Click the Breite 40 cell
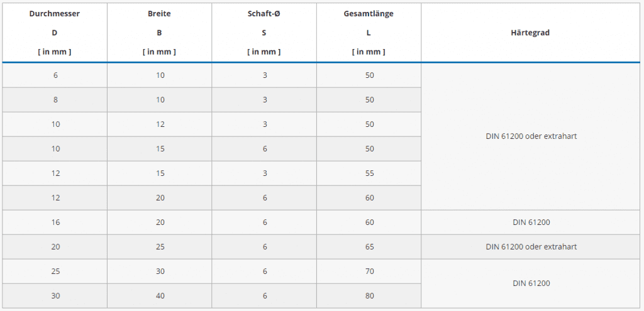 point(160,296)
